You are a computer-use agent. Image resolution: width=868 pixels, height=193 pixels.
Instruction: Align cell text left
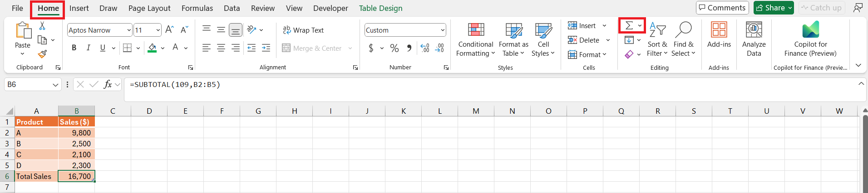[x=207, y=48]
